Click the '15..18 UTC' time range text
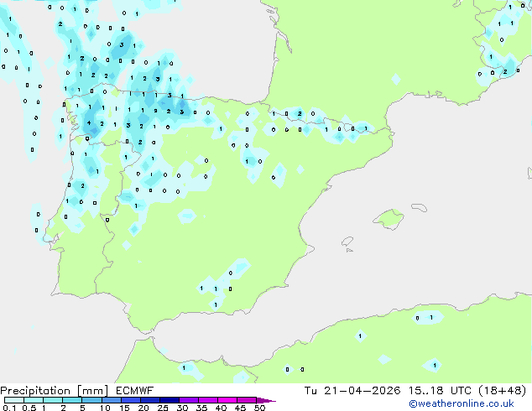532x411 pixels. click(440, 391)
